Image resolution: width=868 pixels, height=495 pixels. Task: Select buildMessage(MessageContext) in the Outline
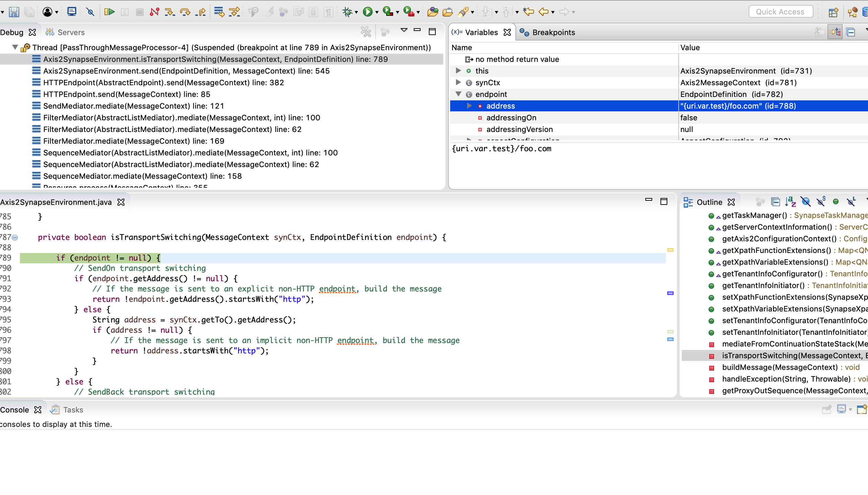point(779,367)
